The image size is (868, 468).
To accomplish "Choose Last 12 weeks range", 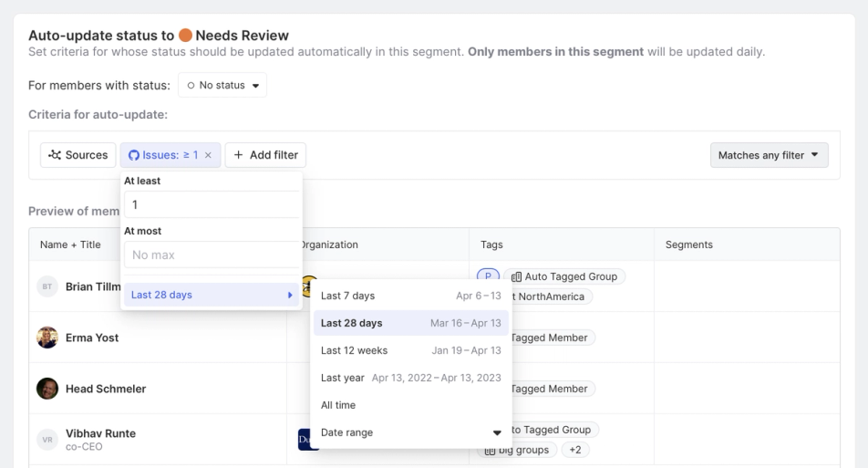I will point(411,350).
